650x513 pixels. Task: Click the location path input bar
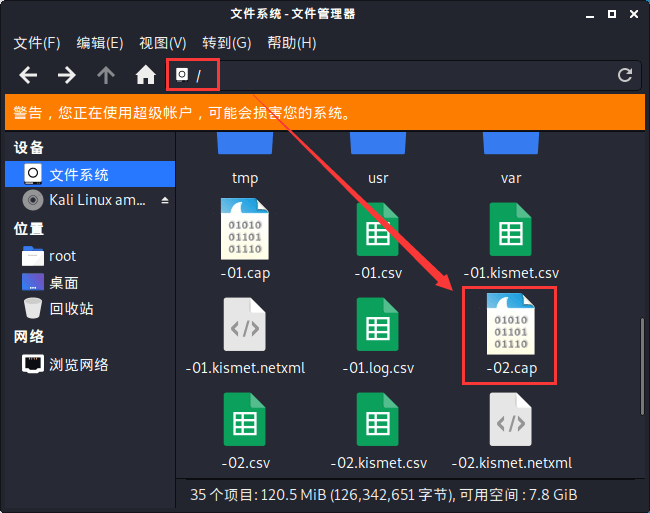click(404, 75)
